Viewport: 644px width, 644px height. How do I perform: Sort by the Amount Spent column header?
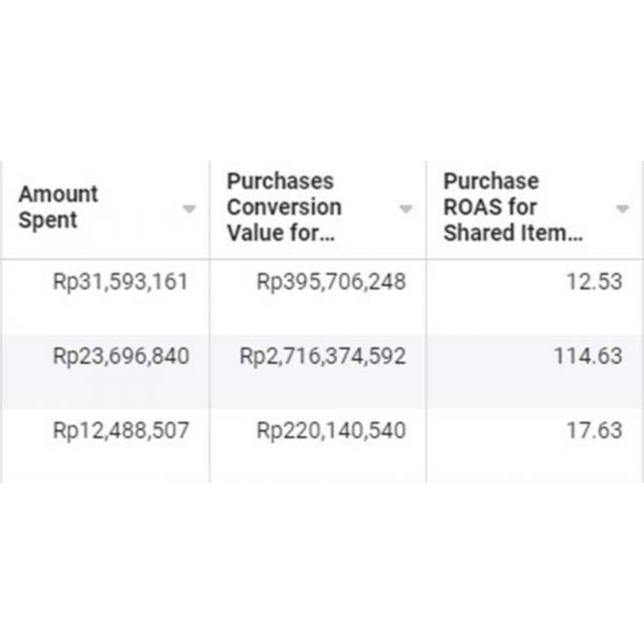[58, 206]
